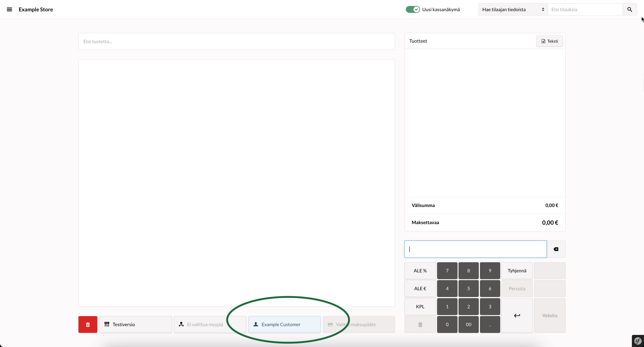The height and width of the screenshot is (347, 644).
Task: Click the ALE € discount button
Action: (420, 289)
